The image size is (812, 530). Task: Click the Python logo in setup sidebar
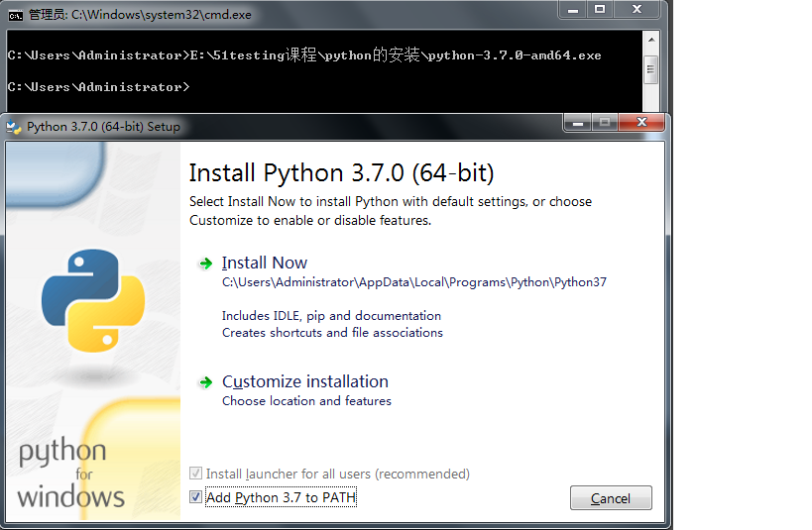click(x=93, y=301)
